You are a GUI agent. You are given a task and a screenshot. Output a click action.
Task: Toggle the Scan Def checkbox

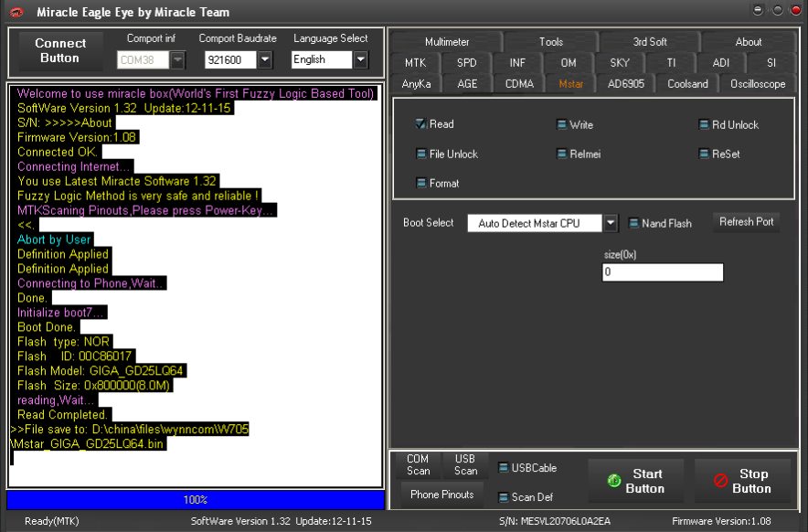(504, 497)
